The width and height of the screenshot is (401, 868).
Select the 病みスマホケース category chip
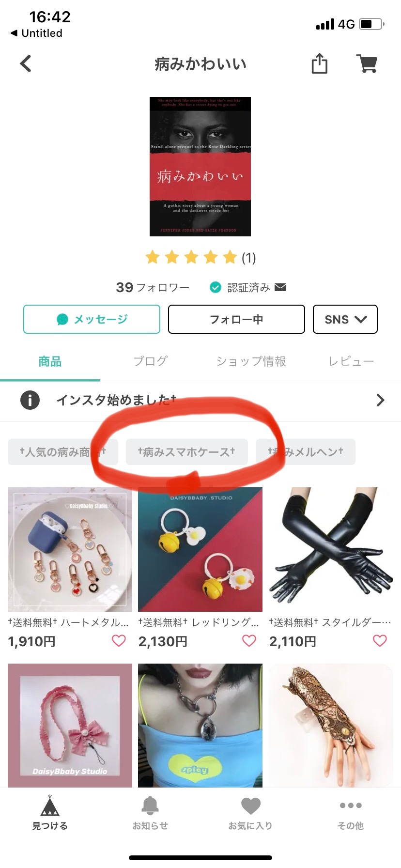click(x=187, y=452)
